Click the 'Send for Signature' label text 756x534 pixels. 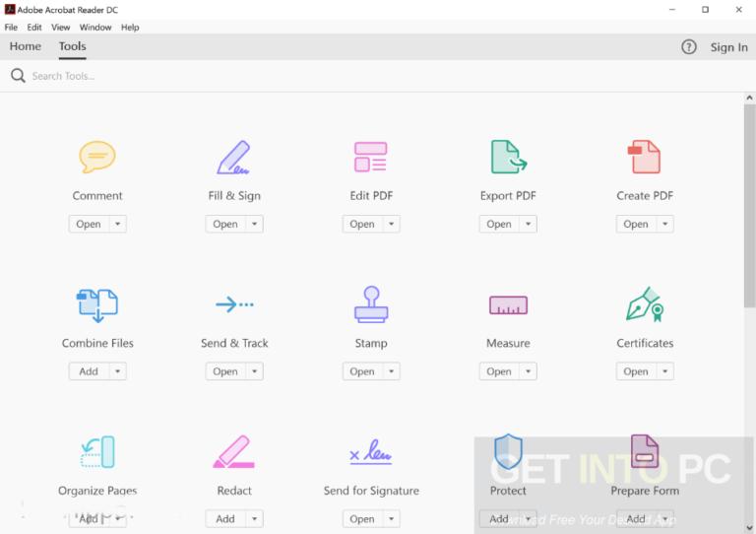pos(371,491)
